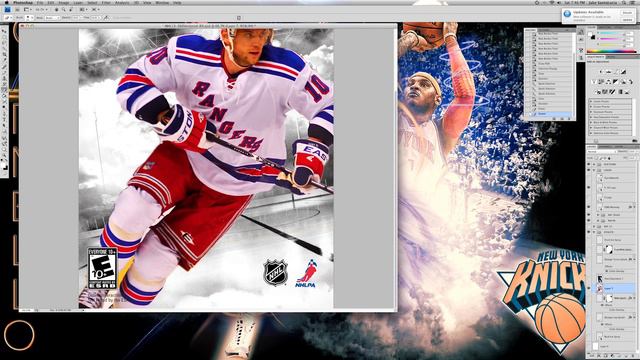Add a Levels adjustment

609,71
